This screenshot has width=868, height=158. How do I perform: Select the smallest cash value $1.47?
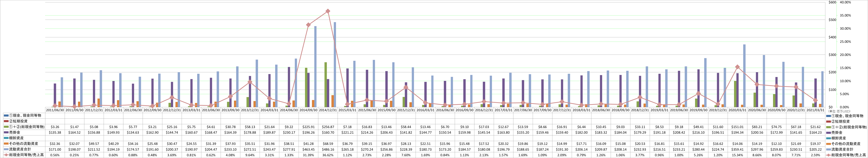click(x=74, y=127)
